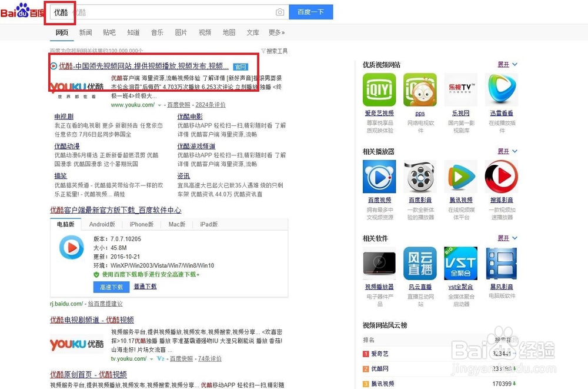This screenshot has height=389, width=588.
Task: Open 优酷原创首页 result title
Action: pos(88,374)
